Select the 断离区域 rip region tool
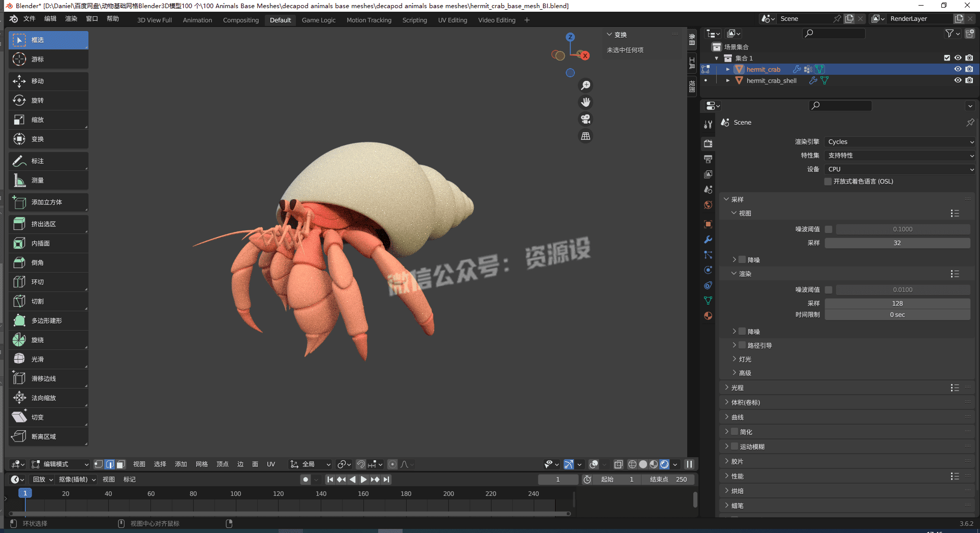 pos(48,436)
